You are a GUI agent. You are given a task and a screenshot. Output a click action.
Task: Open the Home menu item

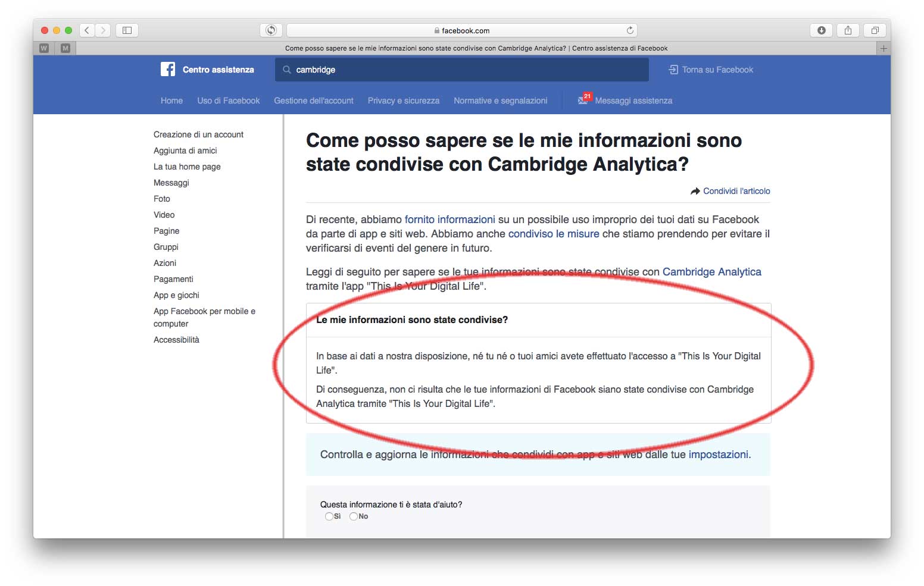click(171, 101)
